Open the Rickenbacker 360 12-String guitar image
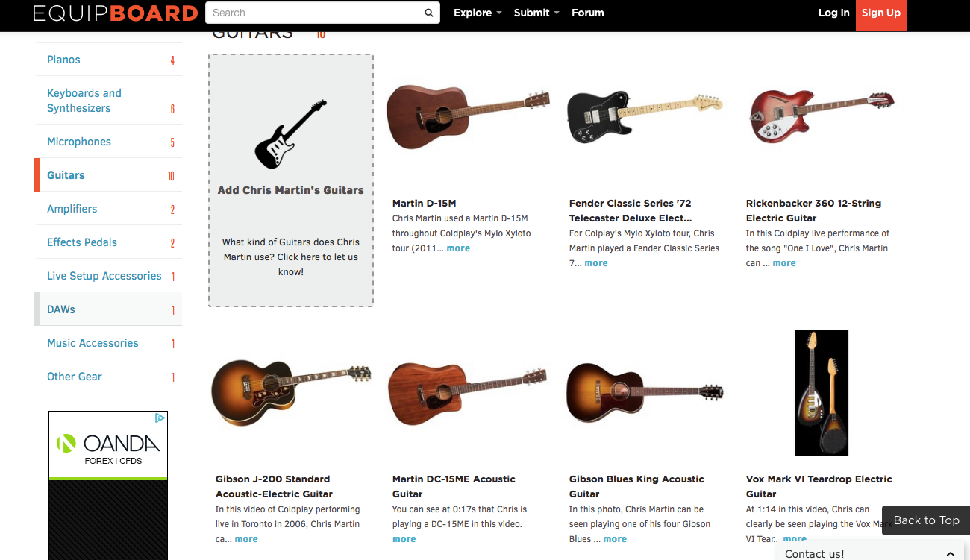Viewport: 970px width, 560px height. click(x=822, y=116)
